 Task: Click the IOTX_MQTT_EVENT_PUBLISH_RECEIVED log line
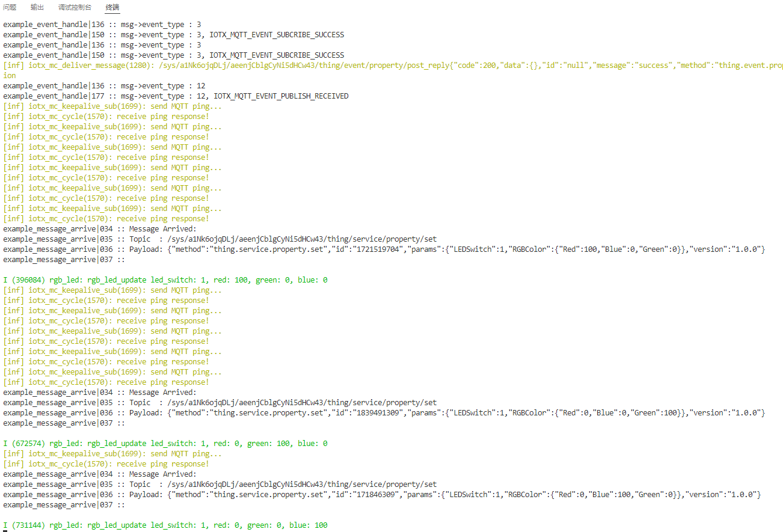[176, 96]
